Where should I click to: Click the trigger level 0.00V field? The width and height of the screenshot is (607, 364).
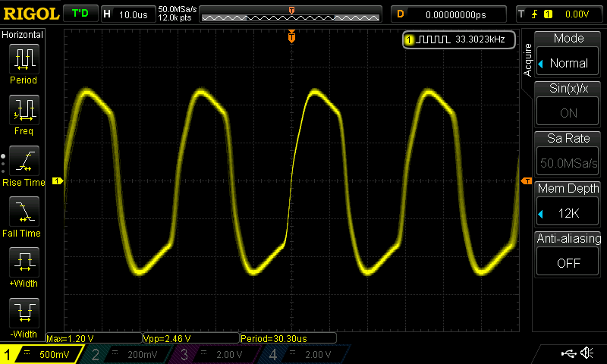(577, 14)
